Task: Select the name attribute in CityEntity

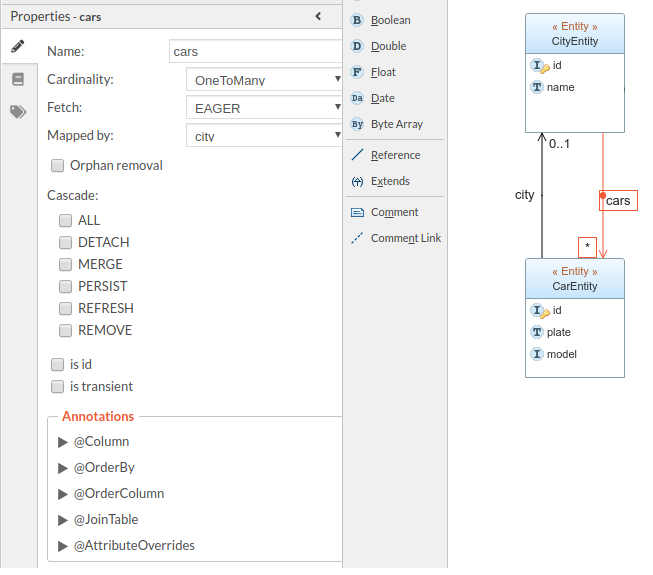Action: (x=561, y=87)
